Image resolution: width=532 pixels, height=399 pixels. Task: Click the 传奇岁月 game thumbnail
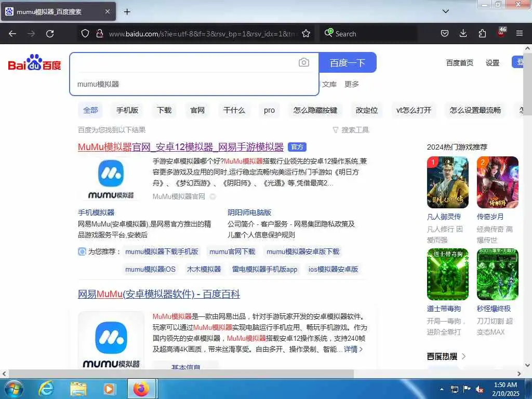pyautogui.click(x=497, y=182)
